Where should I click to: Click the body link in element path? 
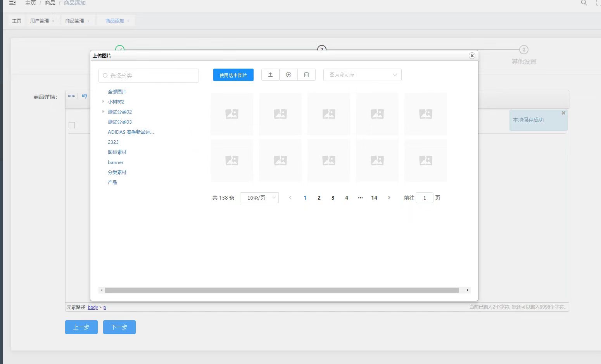(93, 307)
